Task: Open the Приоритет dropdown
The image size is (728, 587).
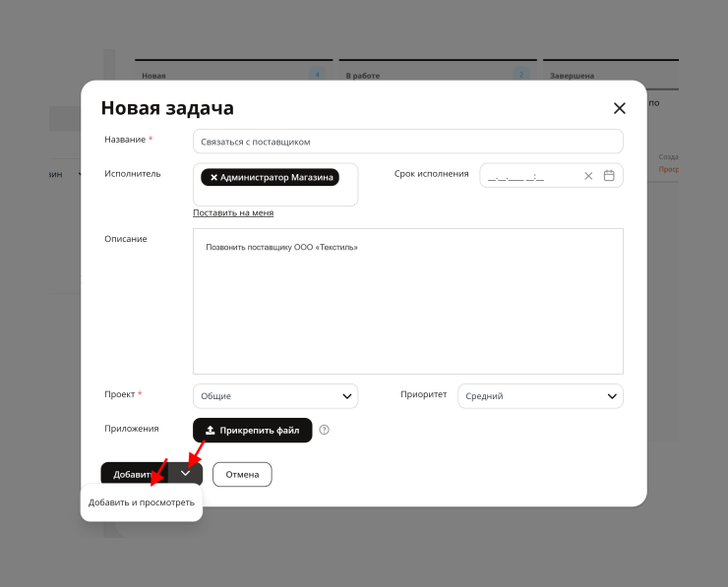Action: click(540, 396)
